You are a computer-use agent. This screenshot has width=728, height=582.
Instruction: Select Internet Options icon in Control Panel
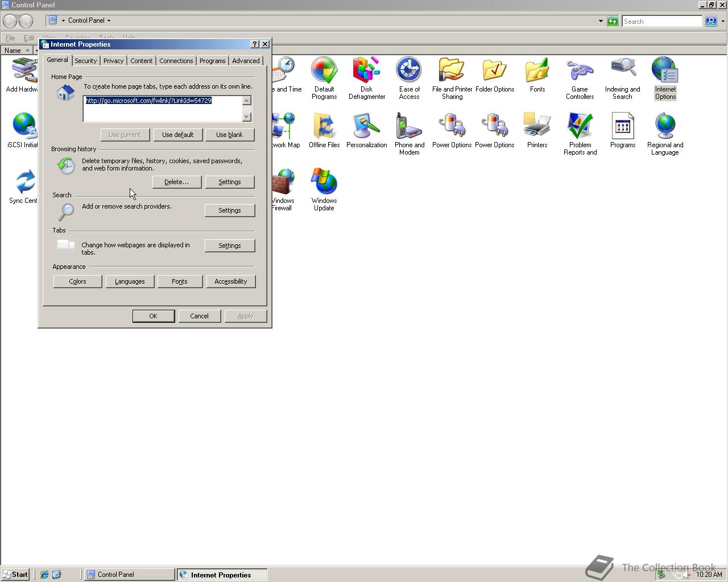coord(665,78)
